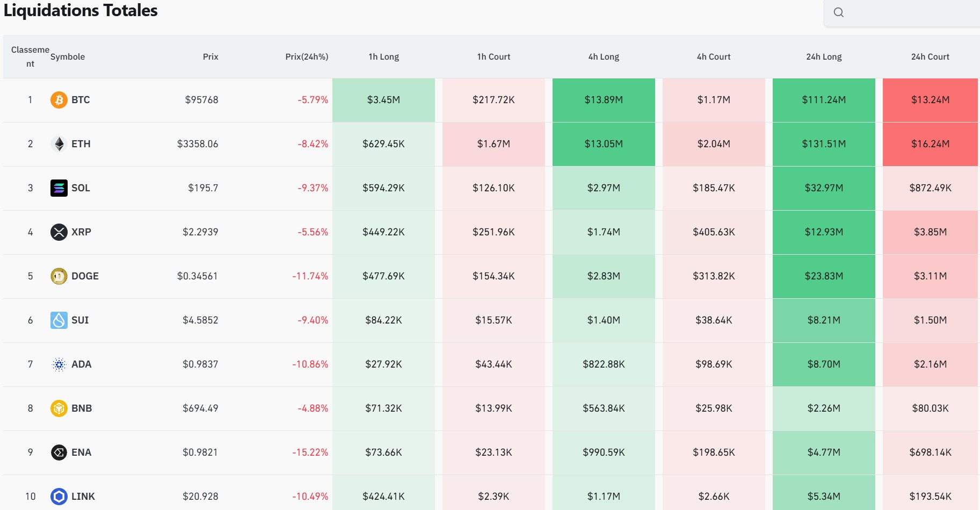This screenshot has width=980, height=510.
Task: Click the Dogecoin icon
Action: tap(59, 276)
